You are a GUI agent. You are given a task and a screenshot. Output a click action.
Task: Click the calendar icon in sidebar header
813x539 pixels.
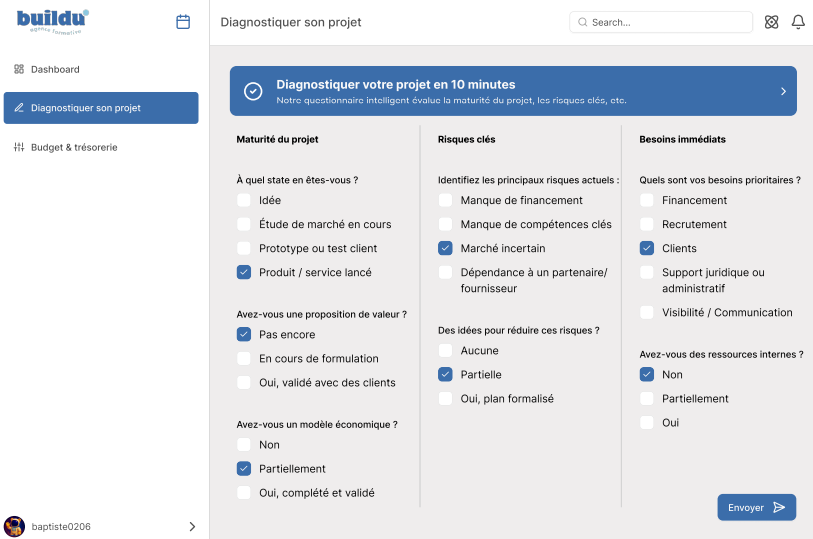[183, 22]
